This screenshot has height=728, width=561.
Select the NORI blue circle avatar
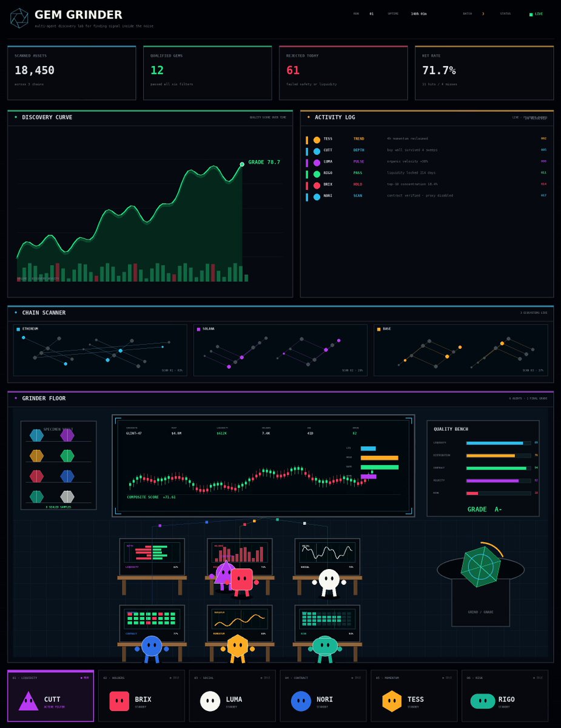pos(301,701)
